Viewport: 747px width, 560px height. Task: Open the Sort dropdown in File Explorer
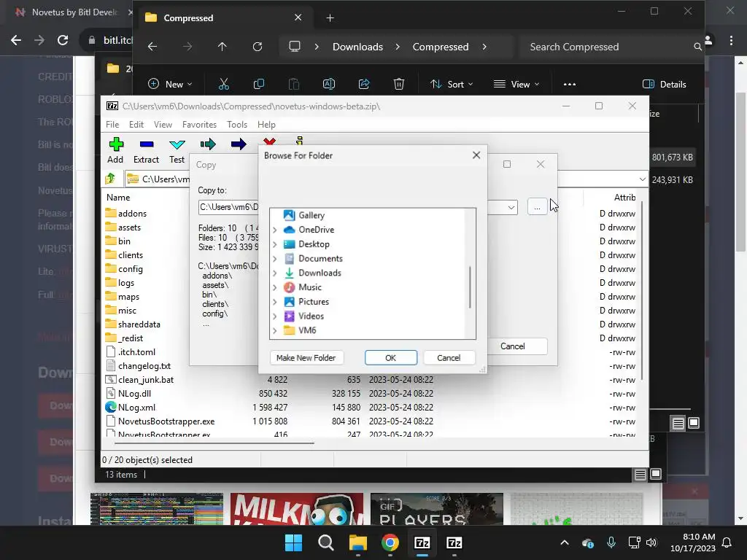451,85
